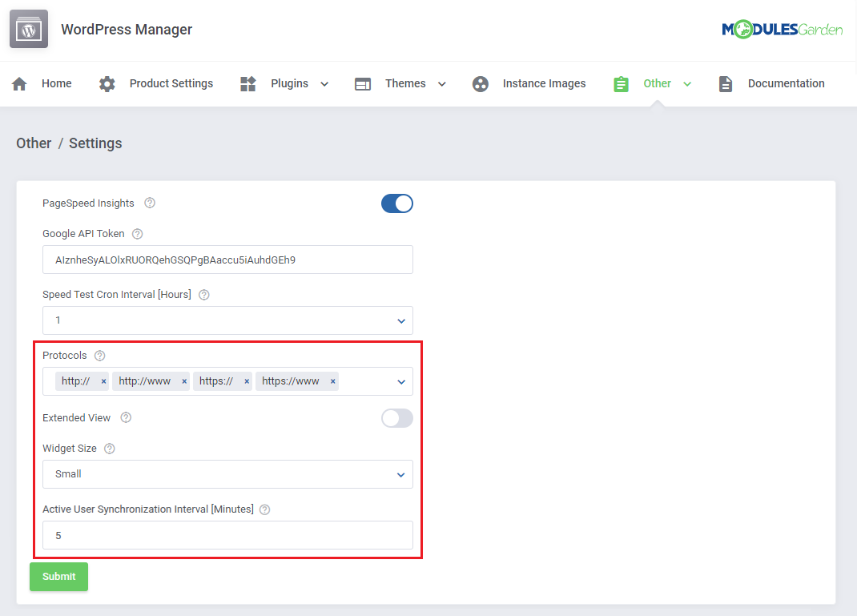Click the Documentation file icon
Image resolution: width=857 pixels, height=616 pixels.
pos(726,83)
